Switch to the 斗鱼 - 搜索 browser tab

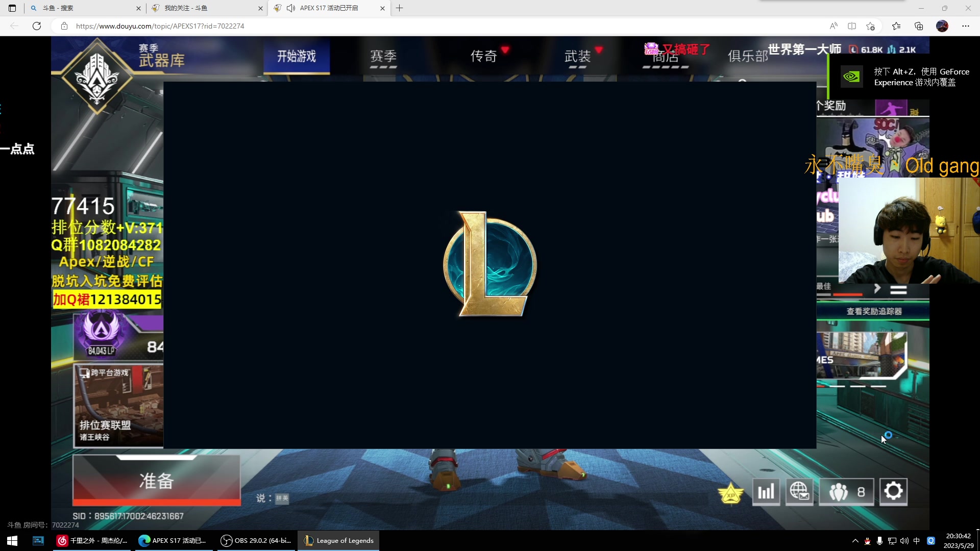point(85,8)
